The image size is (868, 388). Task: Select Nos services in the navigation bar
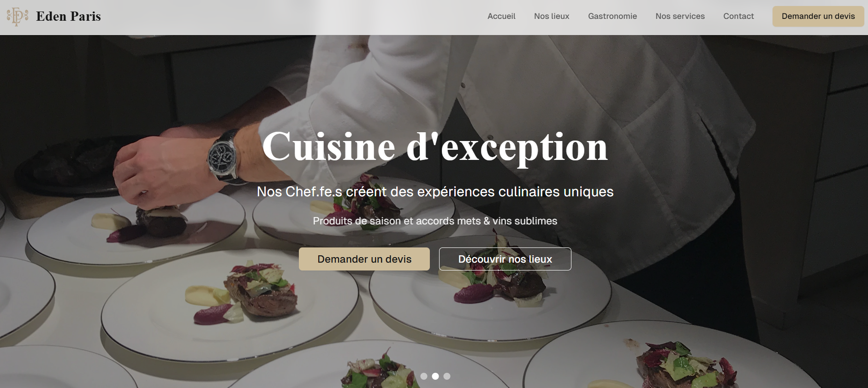pyautogui.click(x=680, y=16)
